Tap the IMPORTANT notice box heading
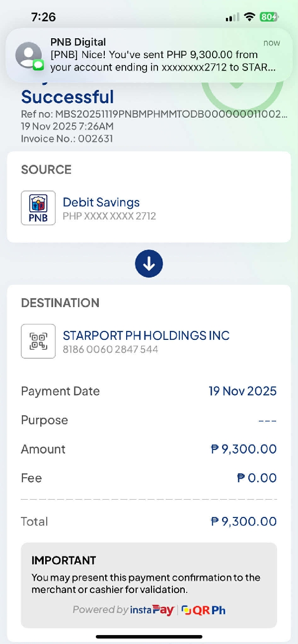The image size is (298, 644). [x=64, y=561]
